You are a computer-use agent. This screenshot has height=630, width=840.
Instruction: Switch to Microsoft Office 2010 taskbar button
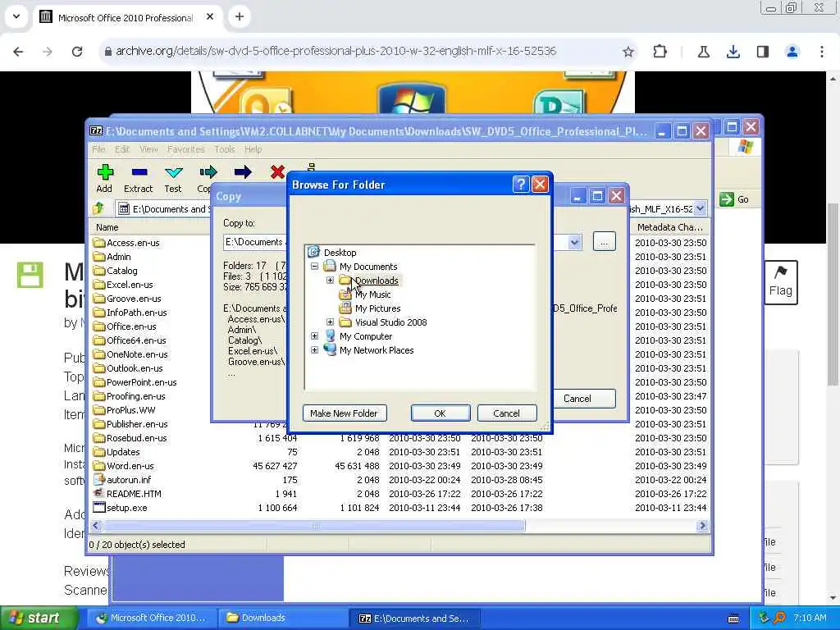pos(152,619)
